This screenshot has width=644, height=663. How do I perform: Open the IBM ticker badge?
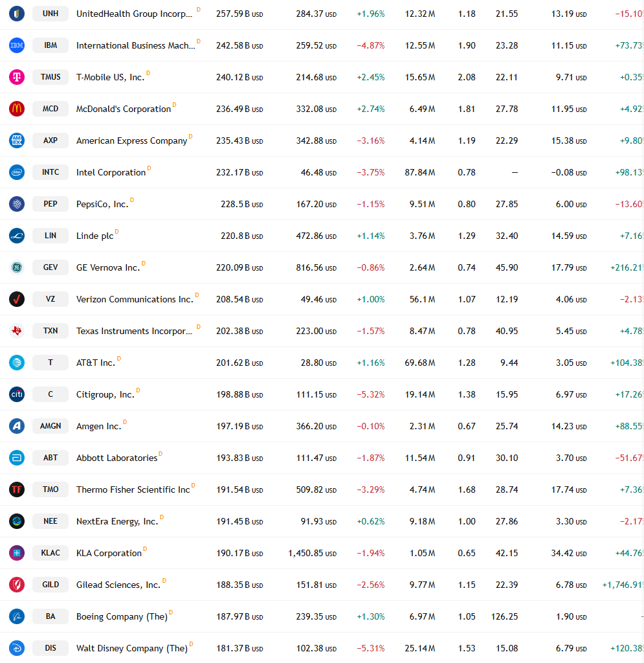pos(50,45)
